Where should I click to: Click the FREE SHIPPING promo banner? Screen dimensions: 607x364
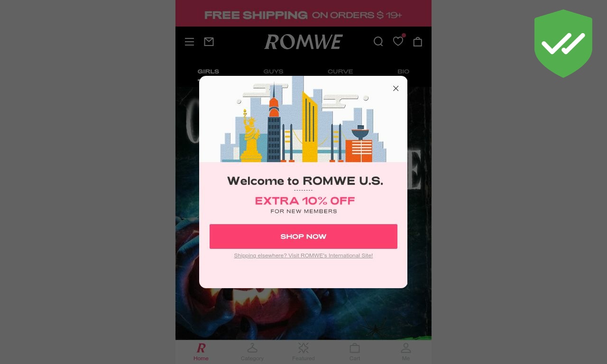click(x=303, y=13)
